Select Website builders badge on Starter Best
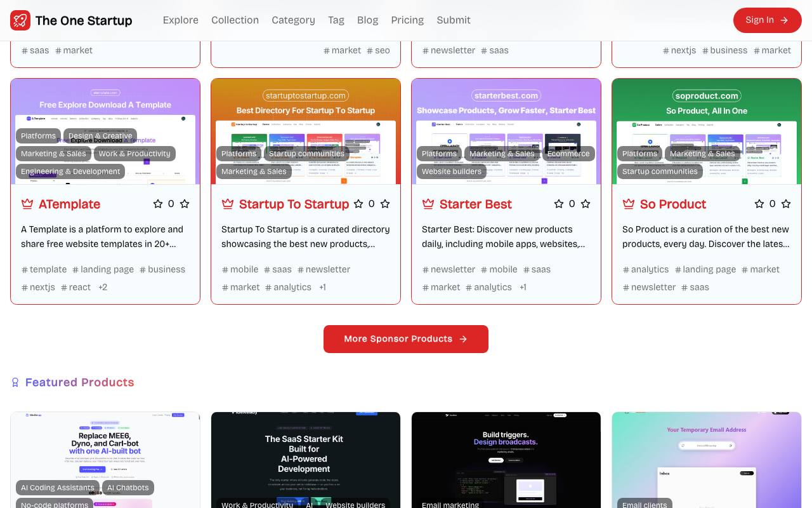 pyautogui.click(x=452, y=171)
